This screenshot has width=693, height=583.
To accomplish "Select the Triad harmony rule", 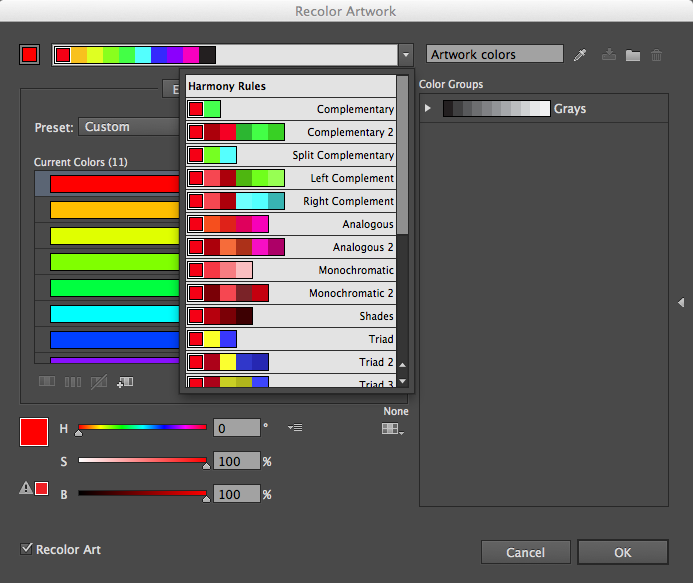I will [x=291, y=339].
